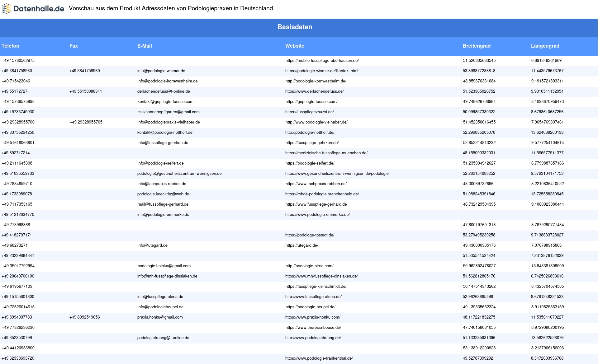The width and height of the screenshot is (598, 364).
Task: Select the Telefon column header
Action: pos(10,46)
